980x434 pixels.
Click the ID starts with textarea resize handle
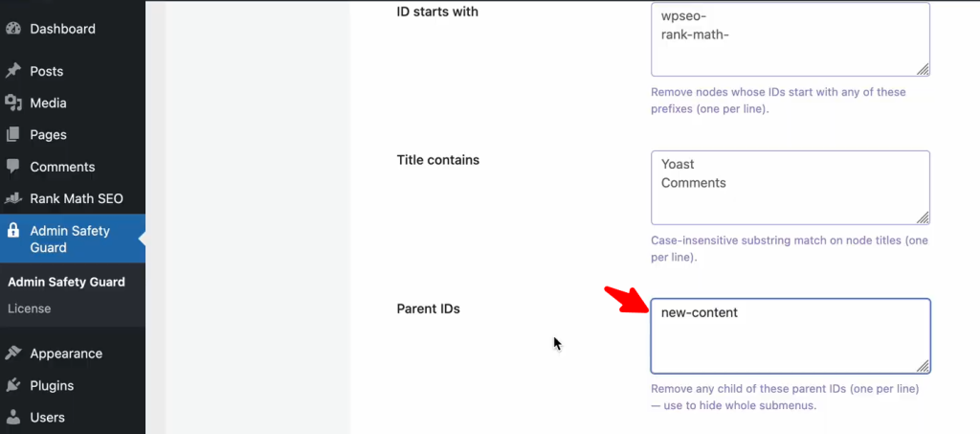[923, 69]
